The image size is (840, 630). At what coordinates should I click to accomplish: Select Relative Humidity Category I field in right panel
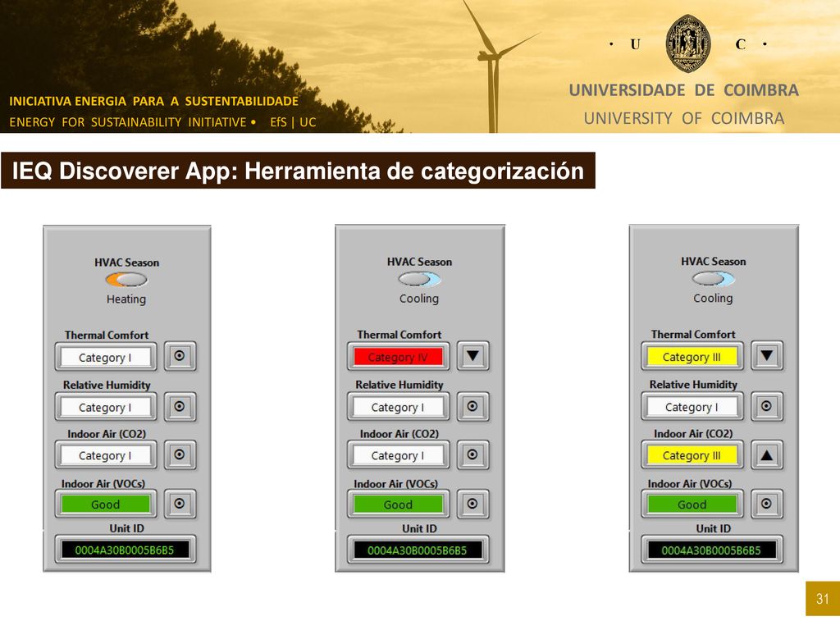692,407
